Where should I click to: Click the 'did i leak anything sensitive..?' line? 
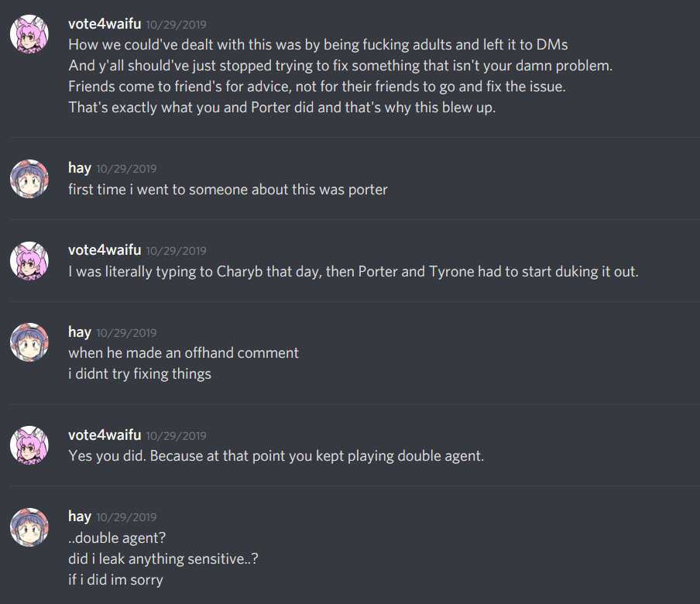coord(163,558)
